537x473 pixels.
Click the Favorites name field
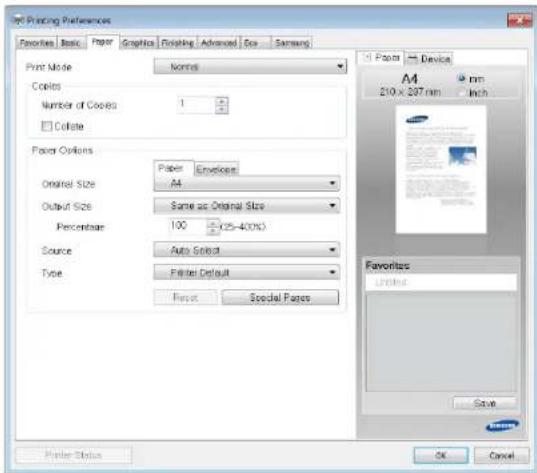441,282
